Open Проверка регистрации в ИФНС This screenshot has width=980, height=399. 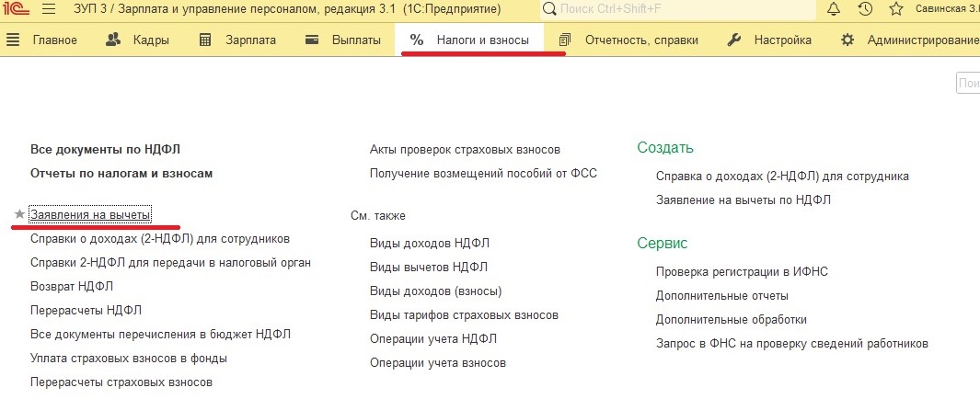pyautogui.click(x=742, y=272)
